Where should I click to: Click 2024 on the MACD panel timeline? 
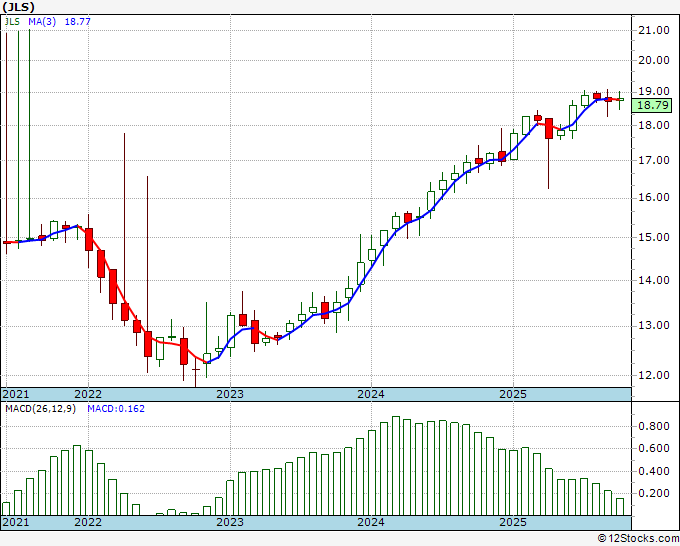click(x=371, y=522)
